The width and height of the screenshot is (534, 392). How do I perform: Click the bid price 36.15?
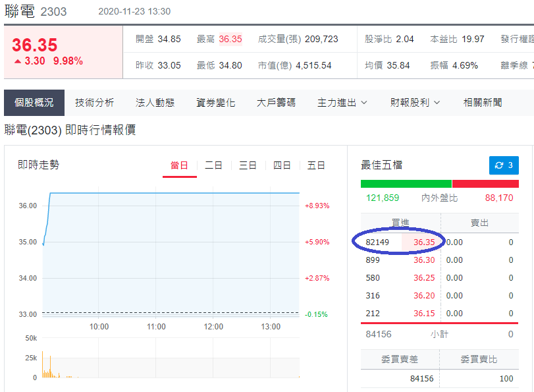(x=424, y=313)
